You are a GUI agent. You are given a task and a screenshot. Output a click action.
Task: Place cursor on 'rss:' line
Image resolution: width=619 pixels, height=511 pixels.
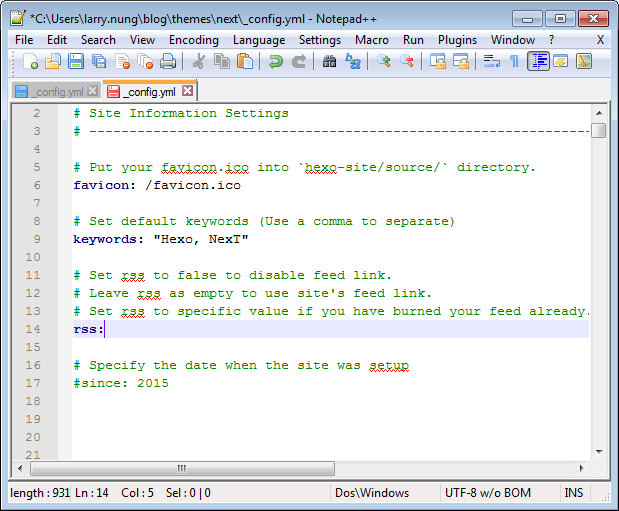click(331, 329)
